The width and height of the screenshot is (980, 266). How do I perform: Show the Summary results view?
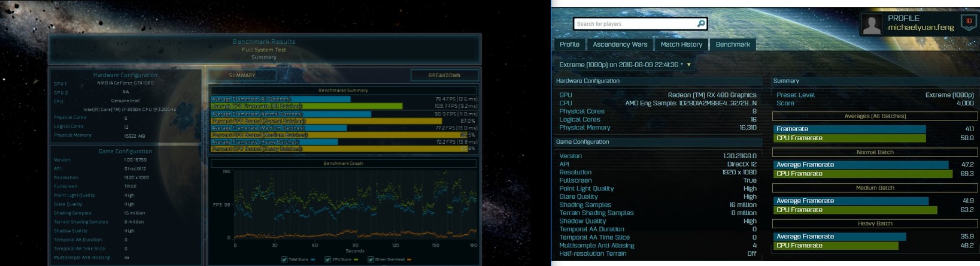242,75
